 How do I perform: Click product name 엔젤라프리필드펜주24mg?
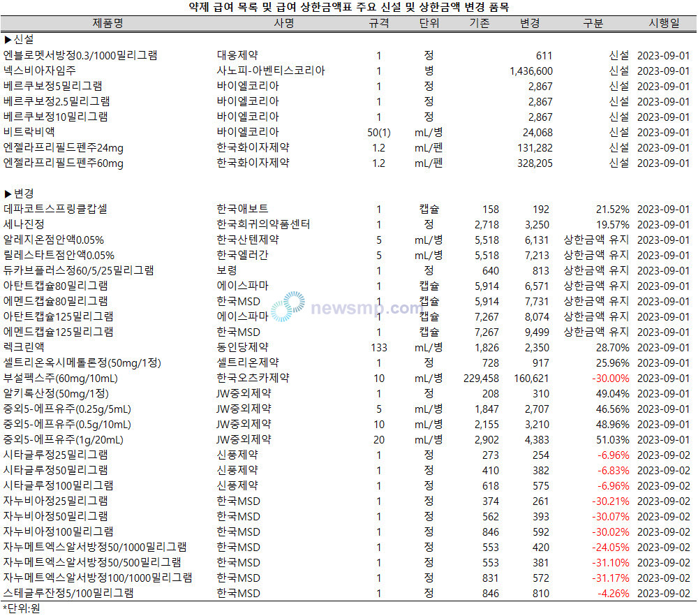tap(64, 148)
